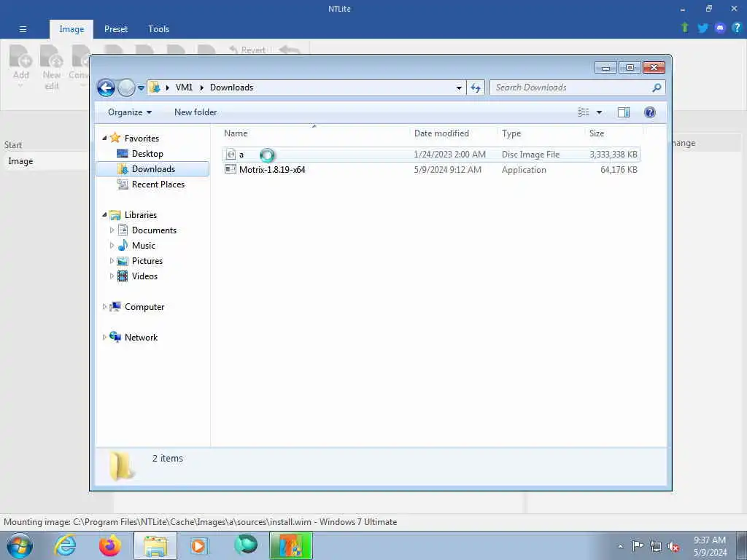The width and height of the screenshot is (747, 560).
Task: Open the Discord link icon in NTLite
Action: tap(720, 28)
